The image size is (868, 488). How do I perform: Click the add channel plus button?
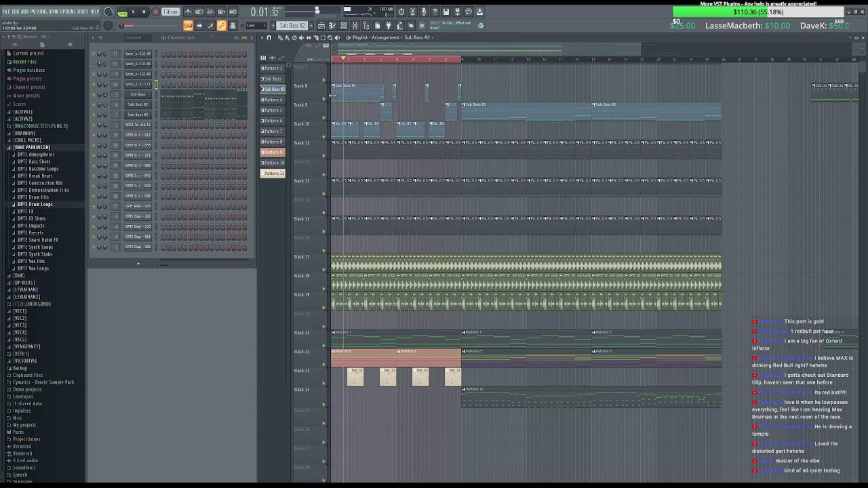coord(138,263)
